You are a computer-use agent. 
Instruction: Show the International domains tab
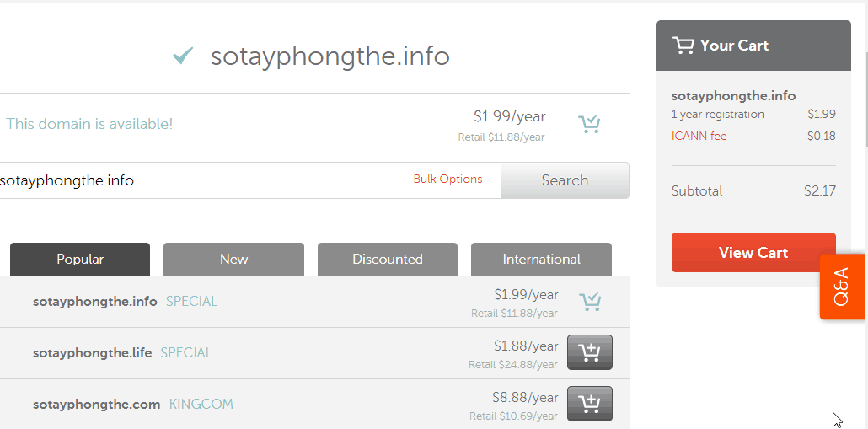[541, 259]
